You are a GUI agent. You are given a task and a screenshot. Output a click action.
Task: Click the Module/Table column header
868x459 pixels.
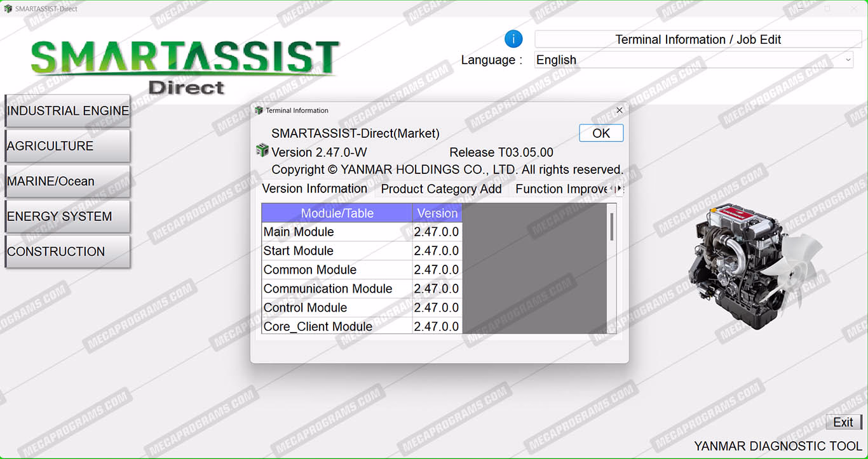tap(337, 213)
